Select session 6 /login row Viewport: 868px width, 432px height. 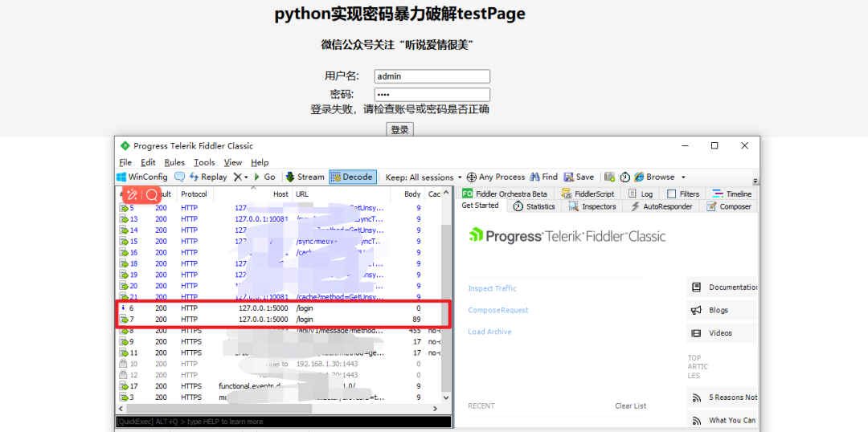[x=280, y=308]
